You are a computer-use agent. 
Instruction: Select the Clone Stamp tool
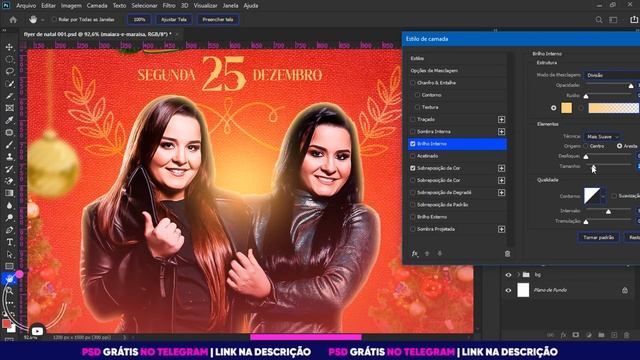[9, 157]
